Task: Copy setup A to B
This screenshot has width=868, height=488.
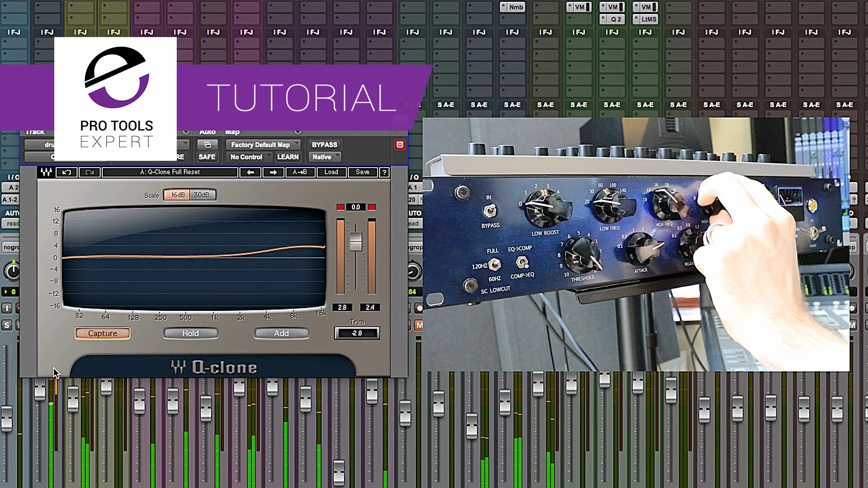Action: click(300, 172)
